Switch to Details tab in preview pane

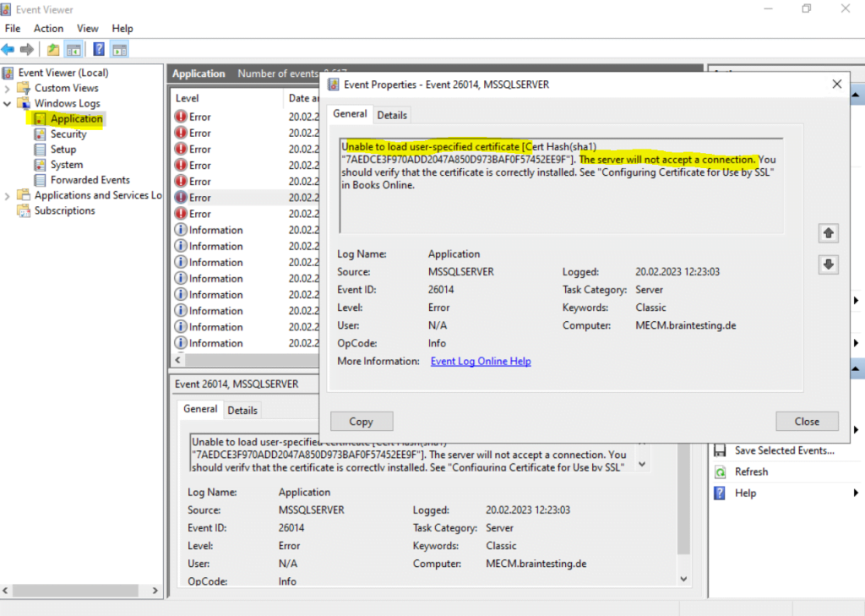(x=242, y=410)
